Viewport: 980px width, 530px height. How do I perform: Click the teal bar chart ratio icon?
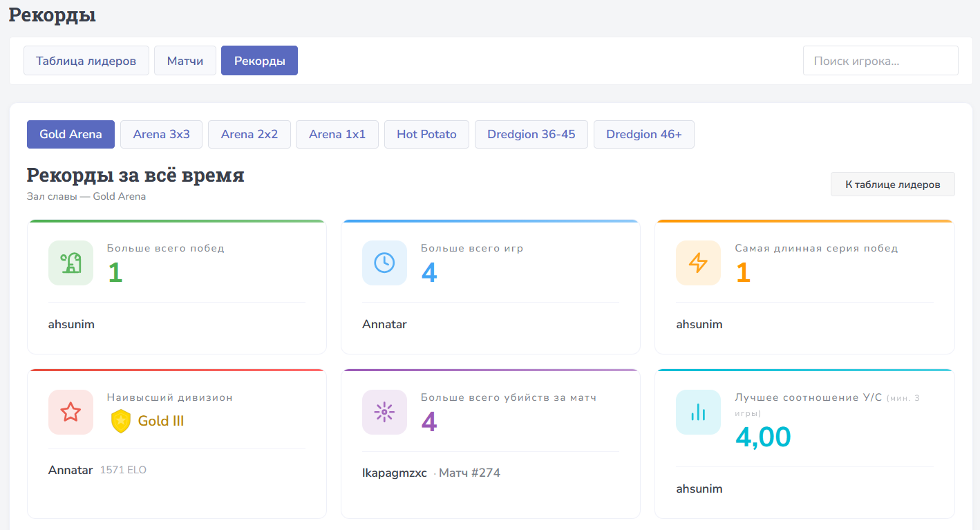pyautogui.click(x=698, y=412)
